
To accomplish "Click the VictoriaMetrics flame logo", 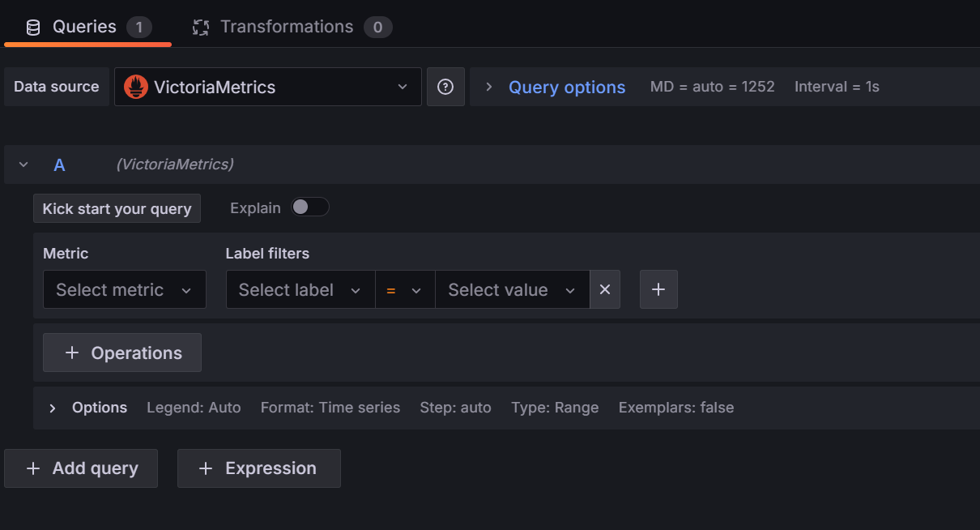I will point(138,87).
